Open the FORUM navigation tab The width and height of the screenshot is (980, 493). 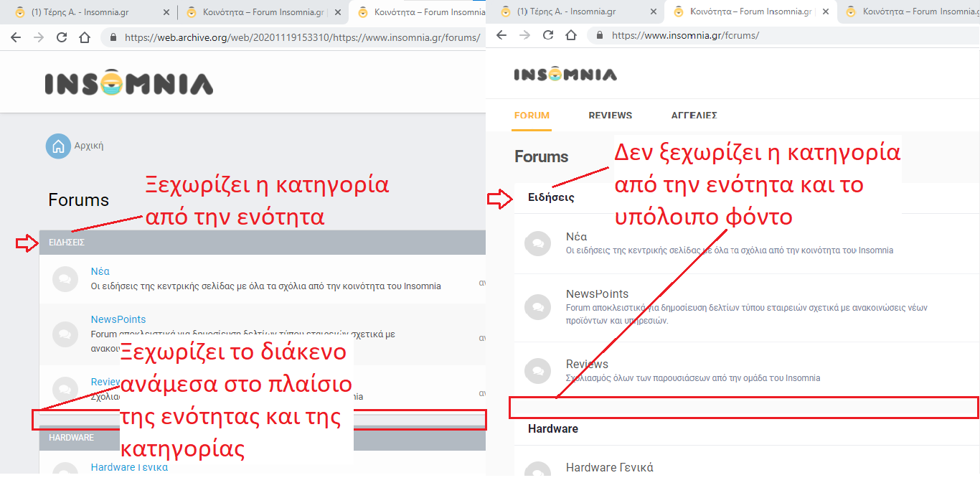point(532,116)
